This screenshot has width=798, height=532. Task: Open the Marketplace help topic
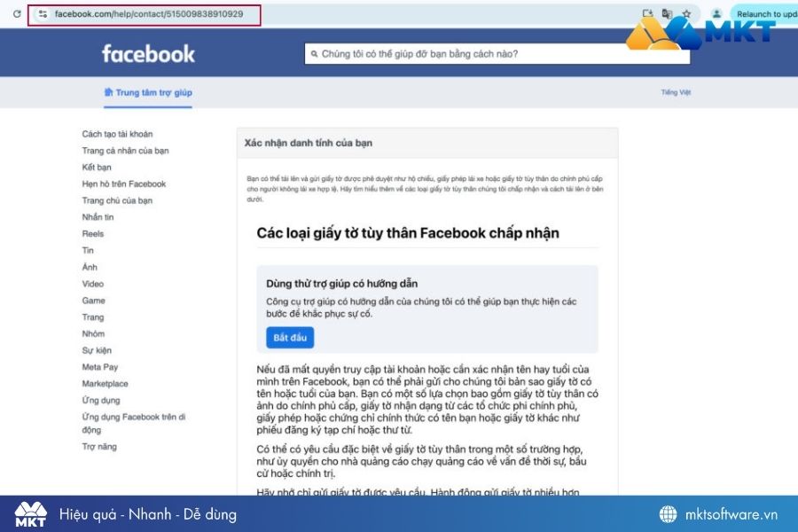tap(105, 383)
